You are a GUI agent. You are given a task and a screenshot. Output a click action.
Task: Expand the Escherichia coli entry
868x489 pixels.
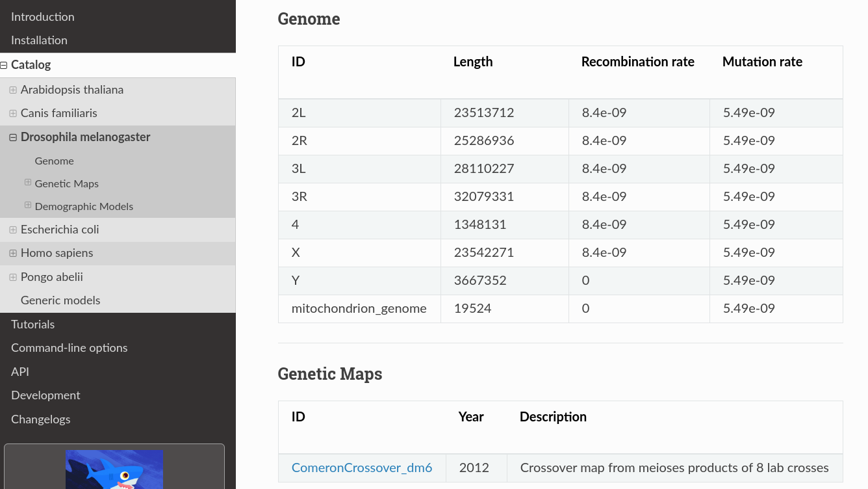[12, 230]
